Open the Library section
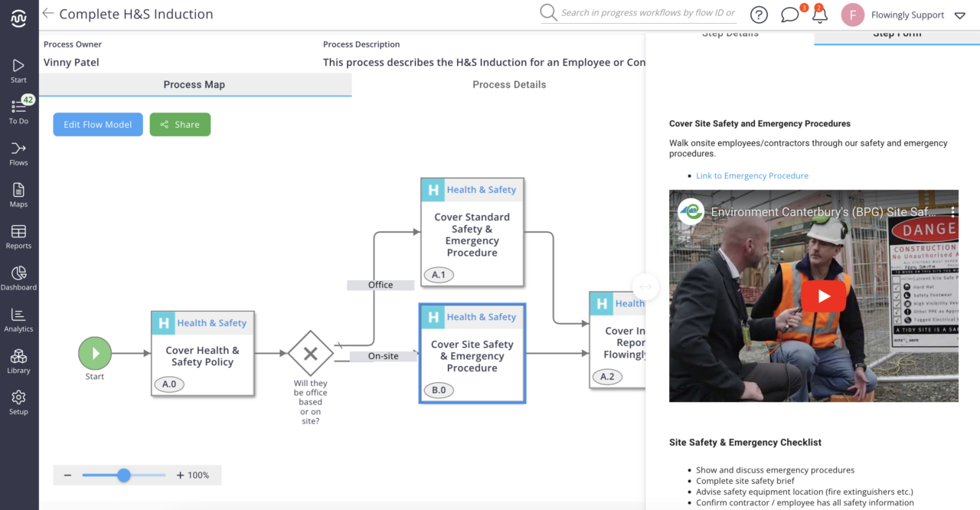Image resolution: width=980 pixels, height=510 pixels. point(19,360)
